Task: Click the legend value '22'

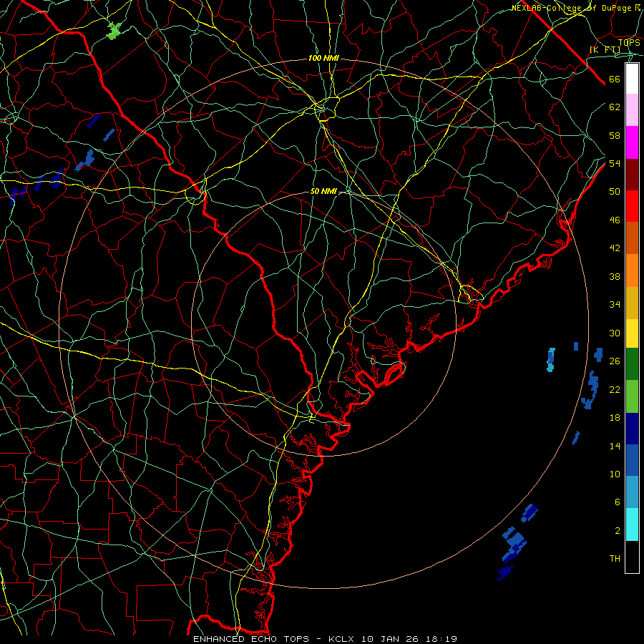Action: point(615,389)
